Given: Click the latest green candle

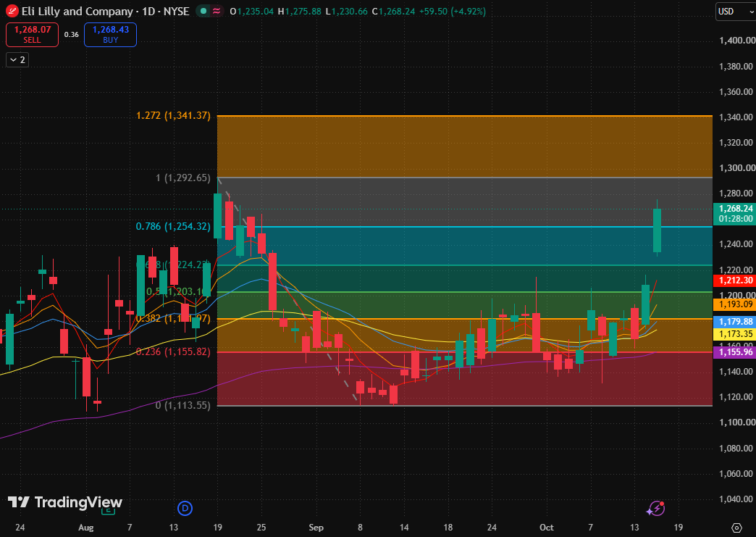Looking at the screenshot, I should (657, 230).
